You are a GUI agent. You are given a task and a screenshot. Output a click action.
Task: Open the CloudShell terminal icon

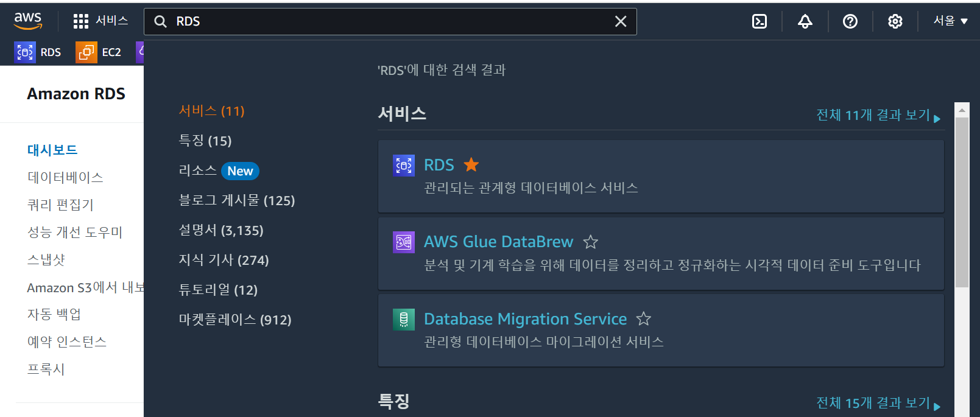point(760,21)
